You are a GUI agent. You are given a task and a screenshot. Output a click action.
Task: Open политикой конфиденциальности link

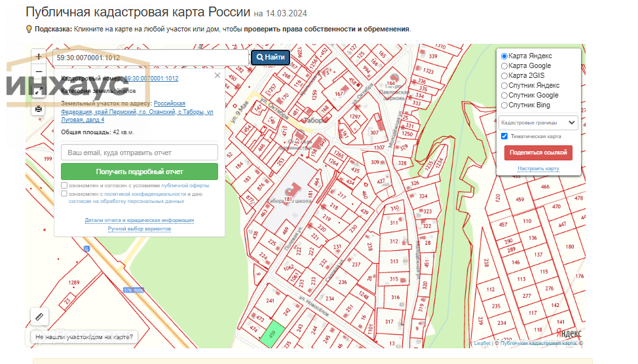[x=145, y=194]
